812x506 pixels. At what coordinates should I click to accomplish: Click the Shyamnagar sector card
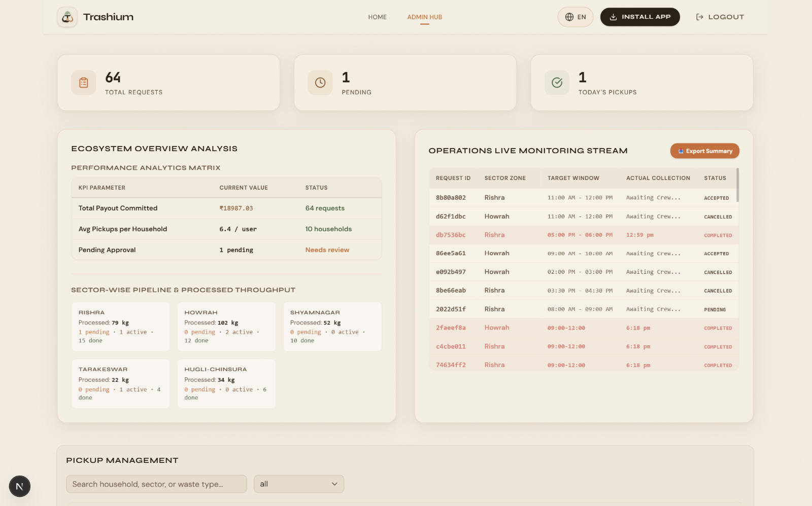coord(332,327)
